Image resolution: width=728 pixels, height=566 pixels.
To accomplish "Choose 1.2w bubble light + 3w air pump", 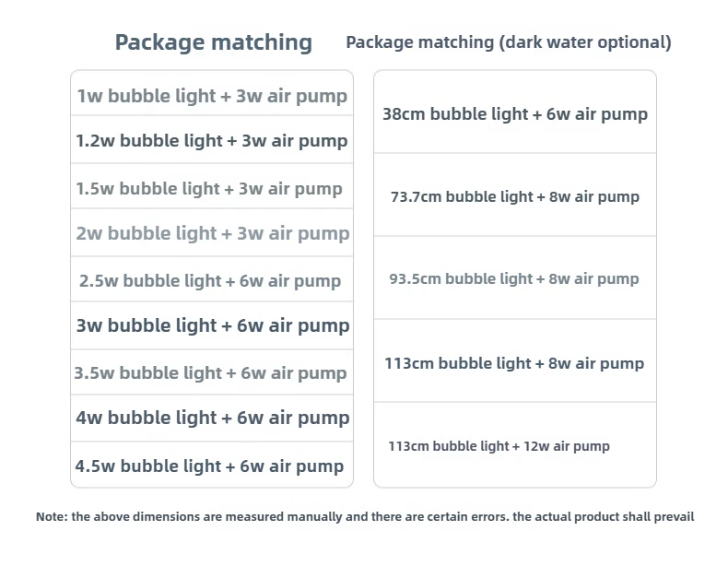I will coord(212,140).
